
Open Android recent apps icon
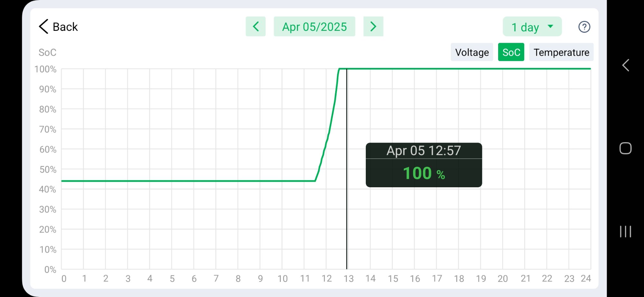[625, 232]
